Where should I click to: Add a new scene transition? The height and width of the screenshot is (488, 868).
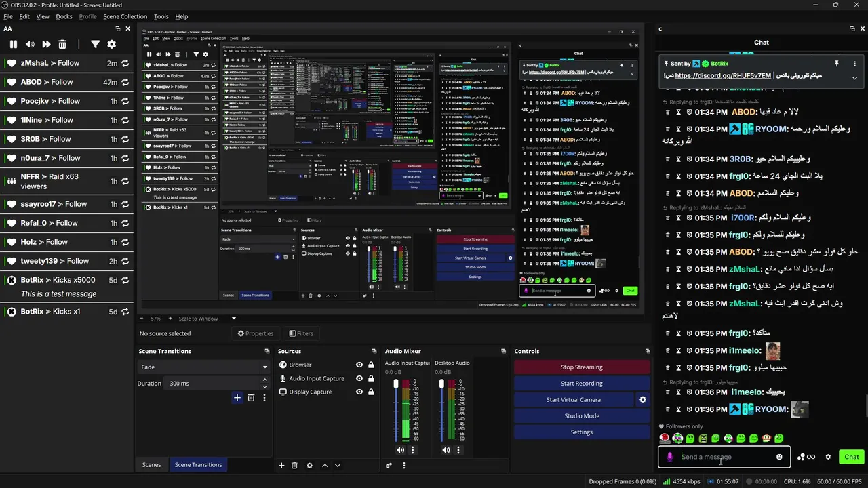(x=237, y=398)
